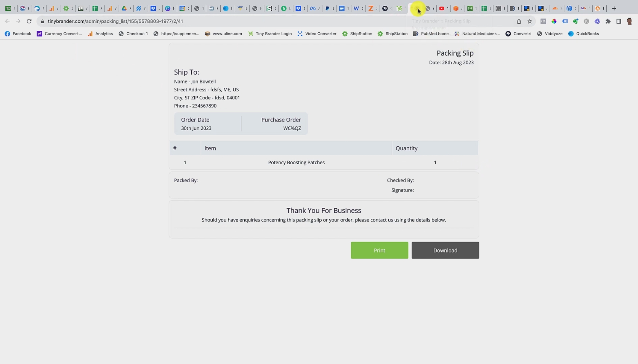The height and width of the screenshot is (364, 638).
Task: Open the Facebook bookmark
Action: [x=18, y=34]
